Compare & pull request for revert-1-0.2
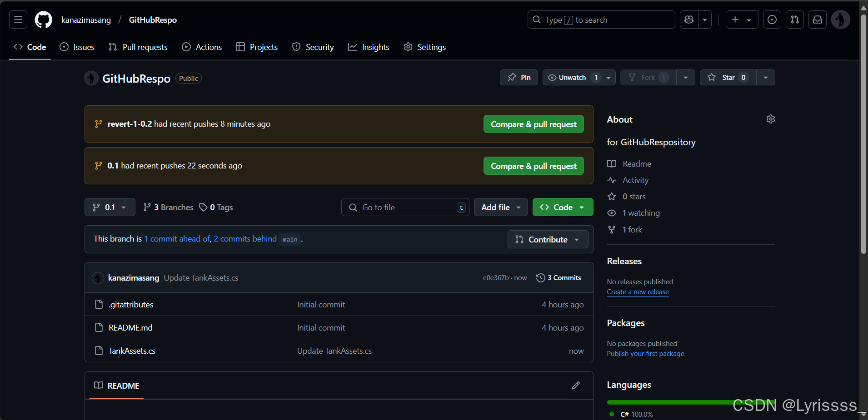The image size is (868, 420). click(534, 124)
